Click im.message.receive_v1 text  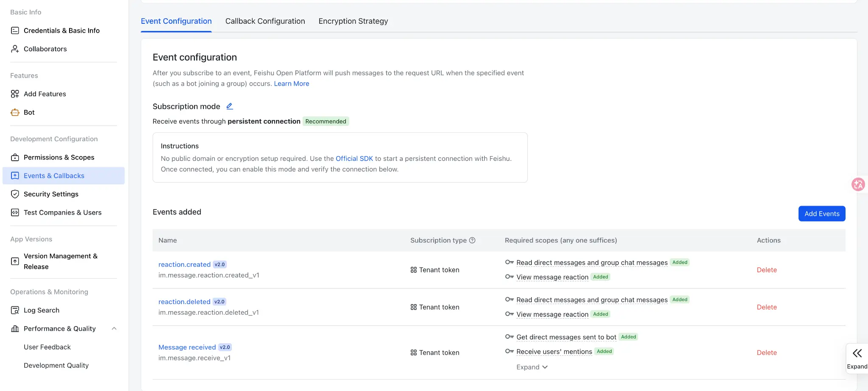pyautogui.click(x=195, y=358)
